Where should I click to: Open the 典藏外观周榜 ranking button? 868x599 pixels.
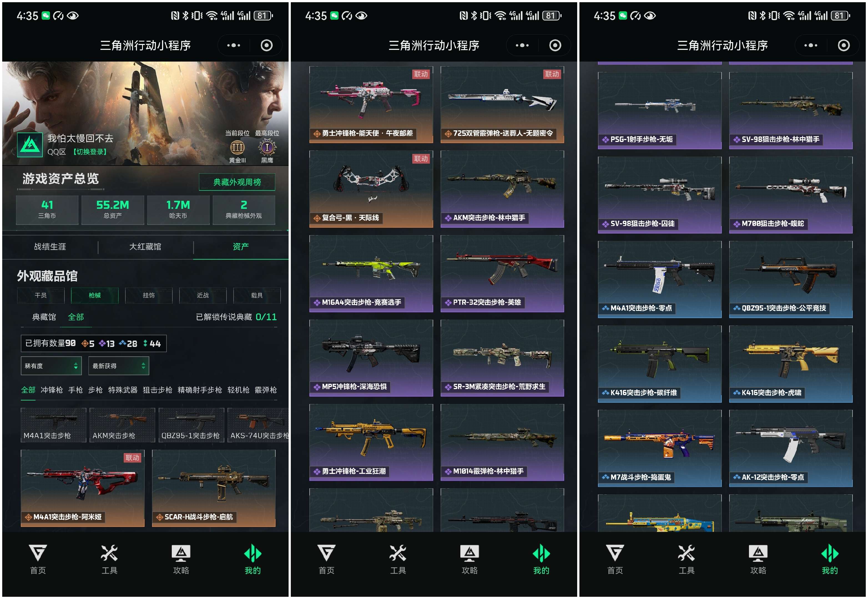tap(237, 182)
